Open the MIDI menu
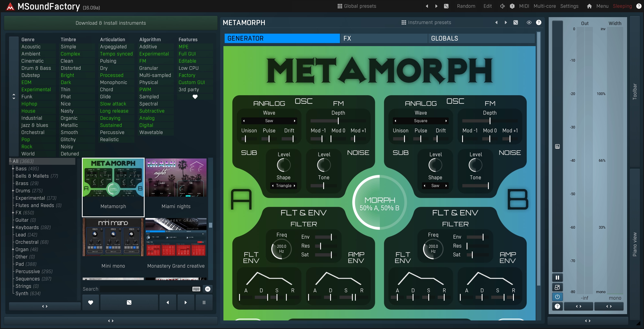Screen dimensions: 644x329 pyautogui.click(x=524, y=6)
